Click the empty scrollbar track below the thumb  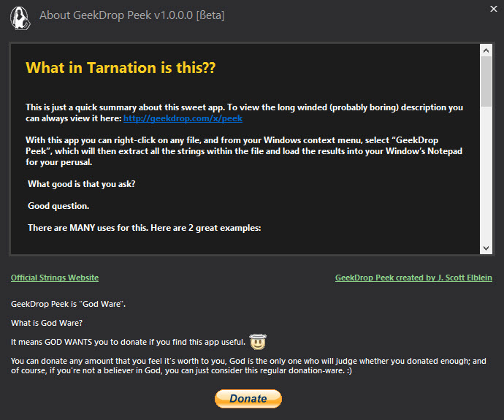(486, 175)
